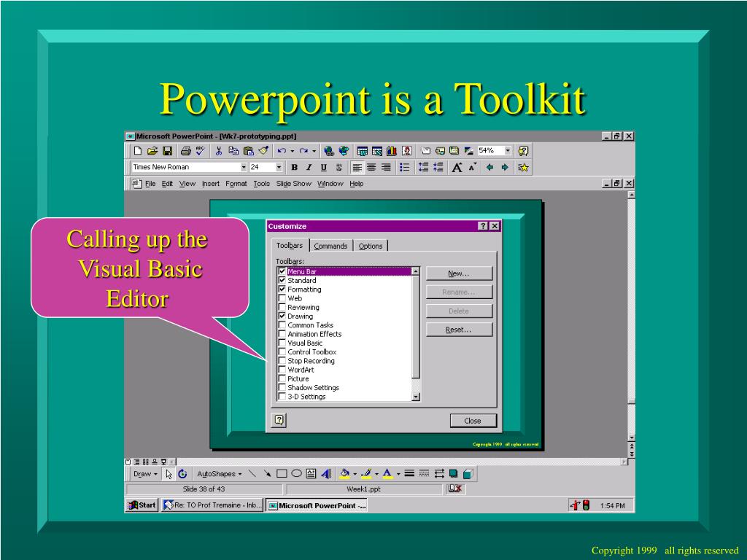
Task: Uncheck the Formatting toolbar checkbox
Action: click(282, 289)
